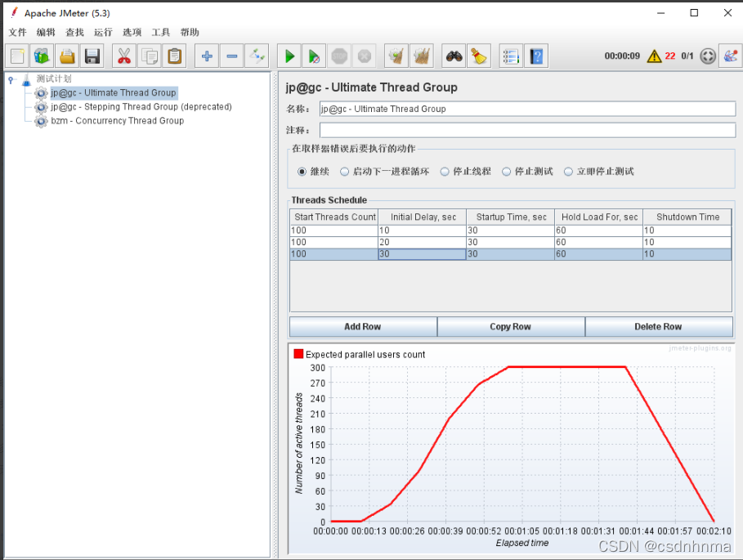Open search with the binoculars icon
Image resolution: width=743 pixels, height=560 pixels.
(x=454, y=56)
